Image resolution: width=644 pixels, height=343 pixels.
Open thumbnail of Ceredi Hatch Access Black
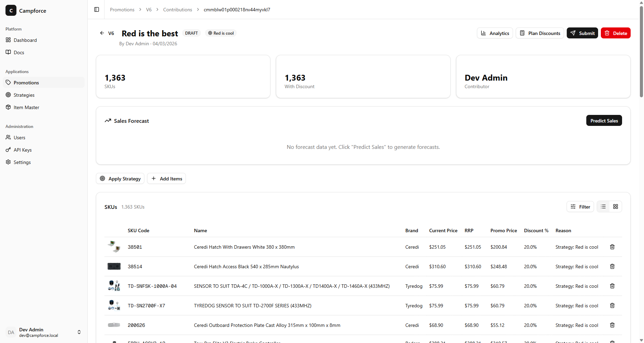click(x=114, y=266)
